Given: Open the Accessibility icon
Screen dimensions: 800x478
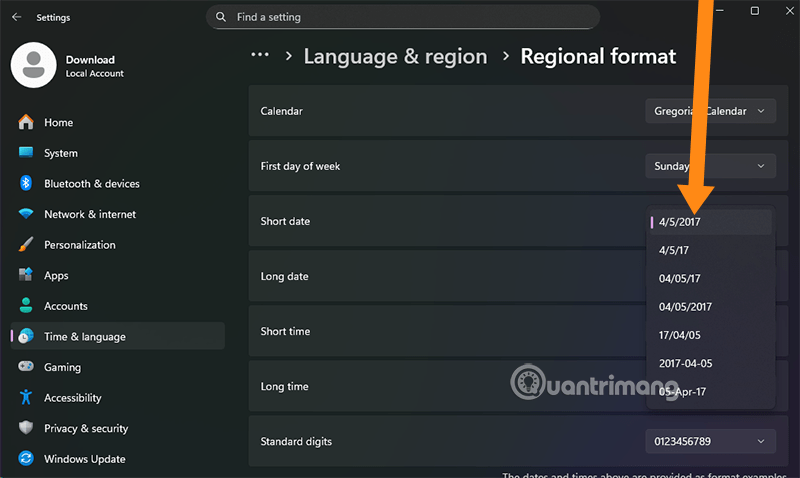Looking at the screenshot, I should [26, 398].
